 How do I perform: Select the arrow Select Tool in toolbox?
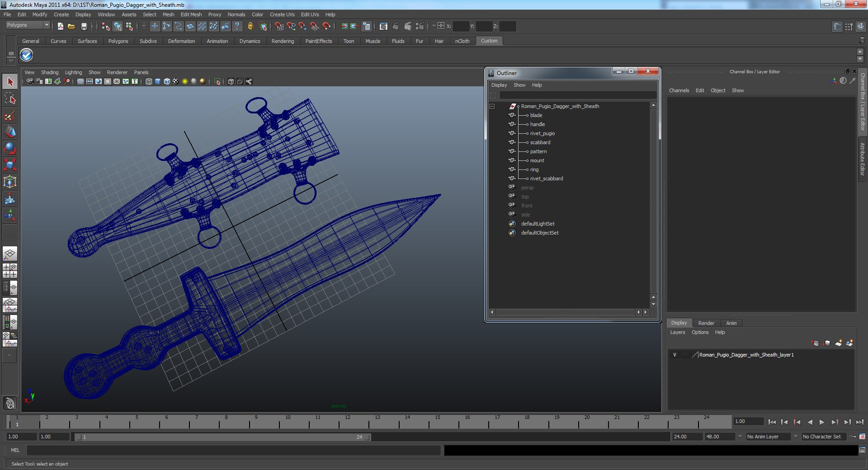(10, 82)
